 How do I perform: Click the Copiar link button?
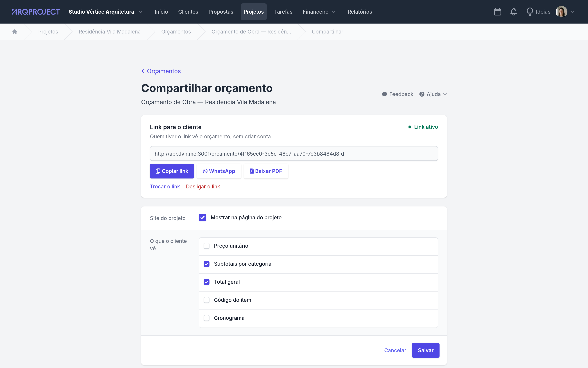pyautogui.click(x=172, y=171)
